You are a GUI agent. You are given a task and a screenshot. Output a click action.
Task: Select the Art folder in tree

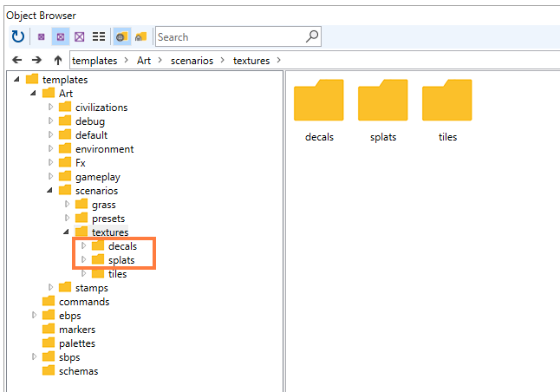(x=57, y=94)
